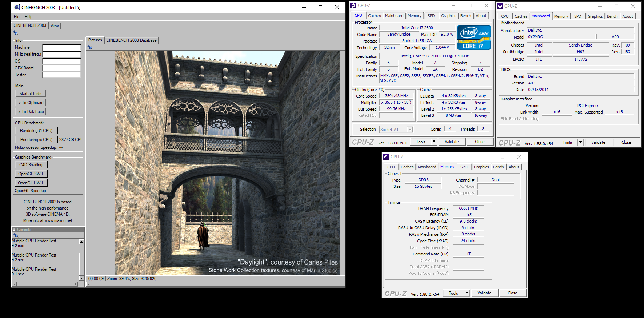
Task: Click the BIOS date 02/15/2011 value
Action: coord(580,90)
